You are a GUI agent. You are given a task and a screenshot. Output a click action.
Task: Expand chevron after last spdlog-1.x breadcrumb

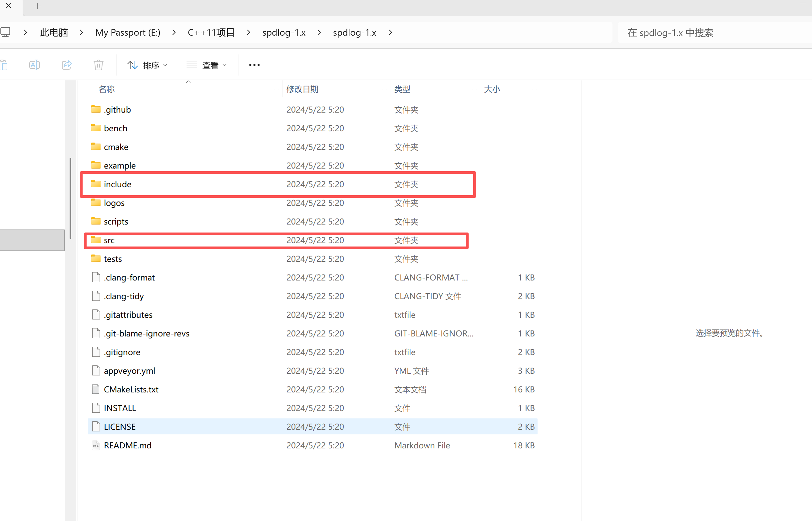390,32
